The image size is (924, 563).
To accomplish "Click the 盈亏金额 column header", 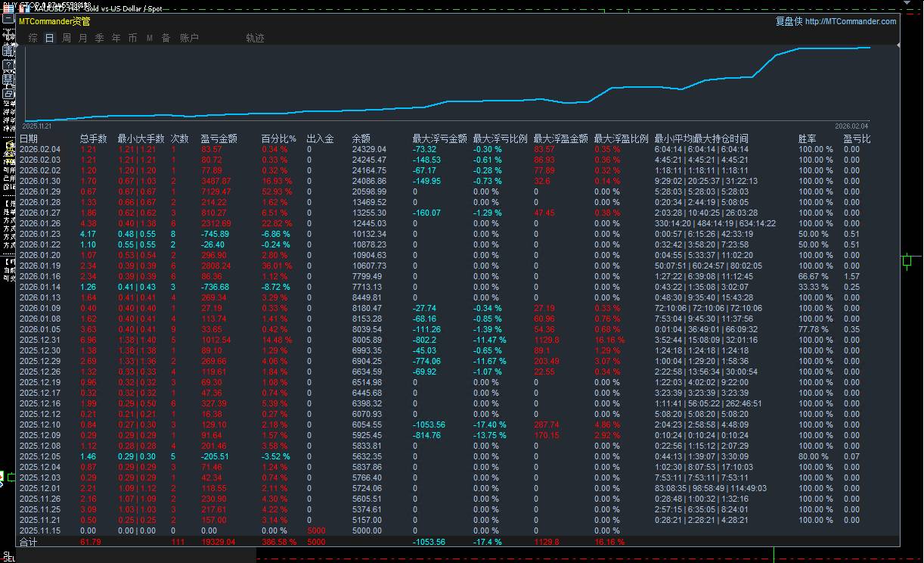I will point(219,139).
